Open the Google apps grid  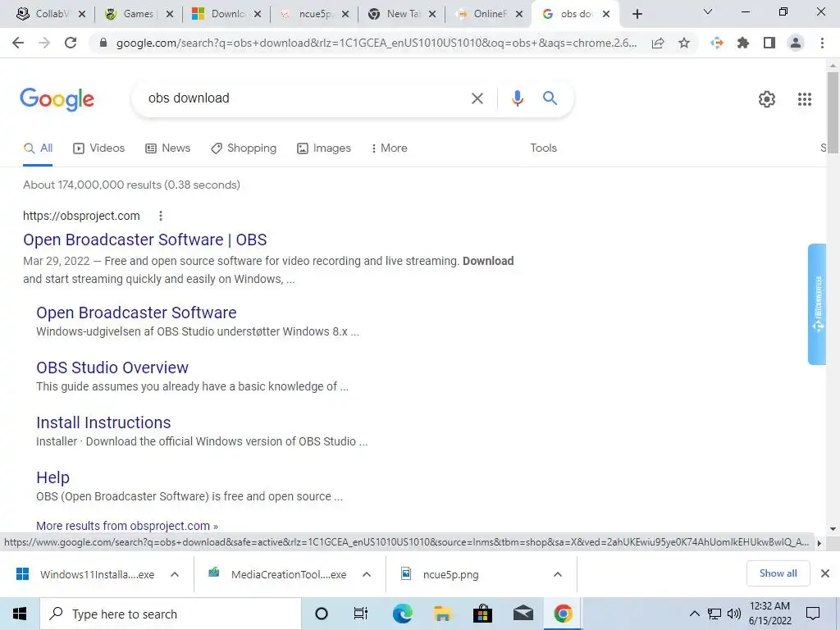click(x=805, y=99)
